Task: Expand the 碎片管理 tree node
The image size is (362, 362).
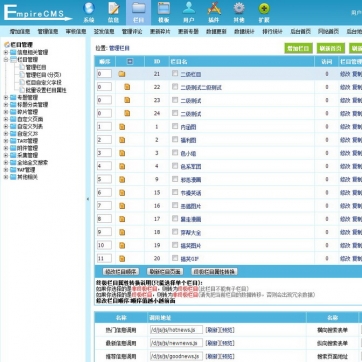Action: tap(6, 112)
